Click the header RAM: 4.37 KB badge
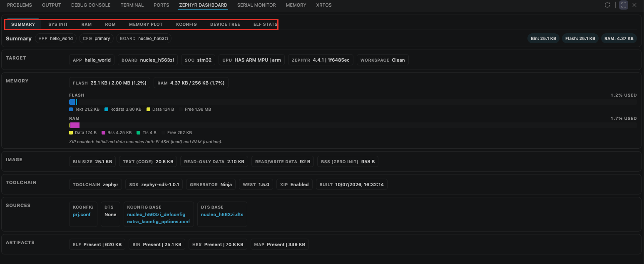Viewport: 644px width, 264px height. coord(619,38)
